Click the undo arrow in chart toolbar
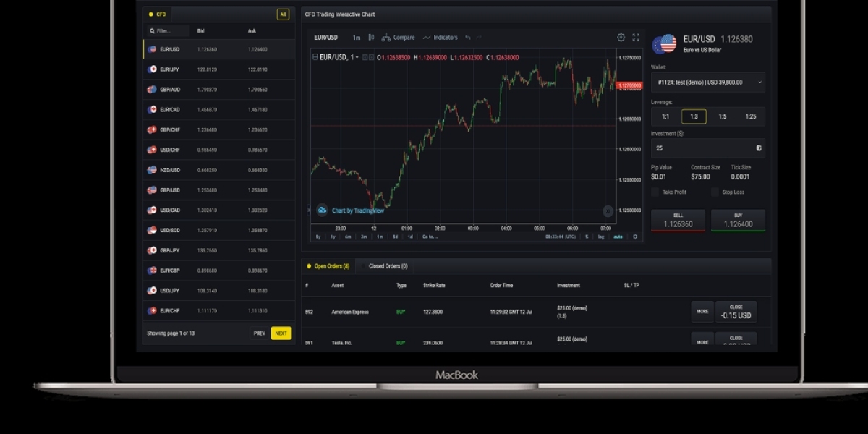 [x=468, y=38]
